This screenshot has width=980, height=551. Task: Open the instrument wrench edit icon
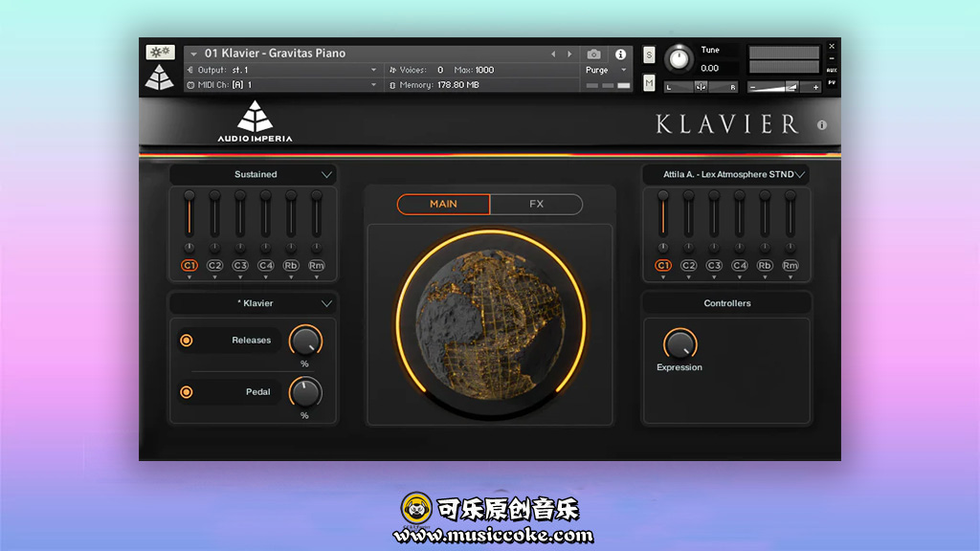(x=160, y=53)
